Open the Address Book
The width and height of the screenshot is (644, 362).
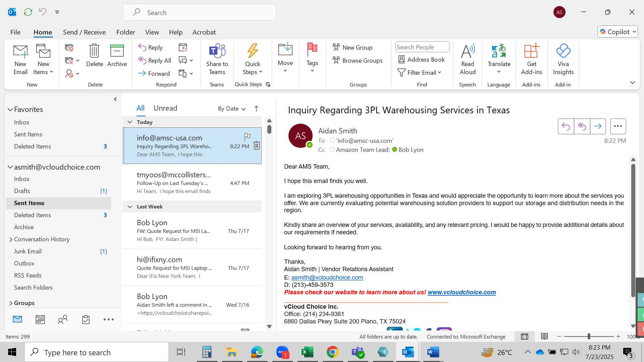click(421, 59)
